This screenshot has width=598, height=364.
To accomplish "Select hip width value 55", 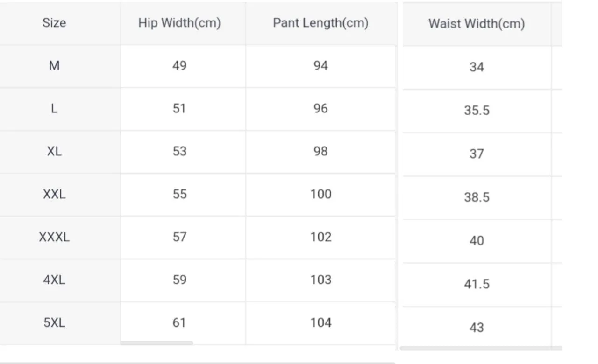I will click(179, 194).
